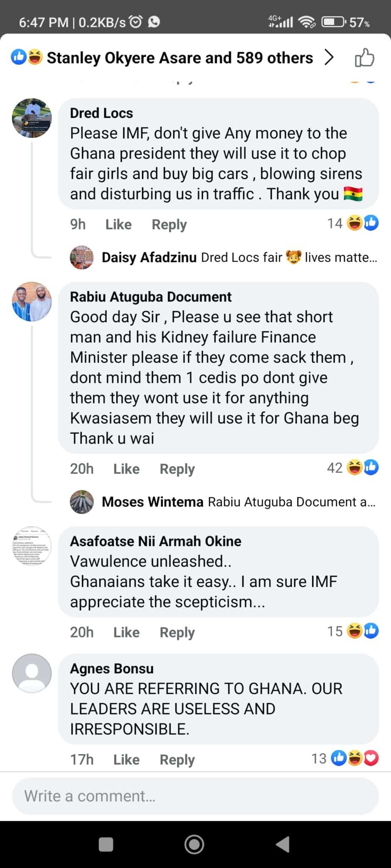This screenshot has width=391, height=868.
Task: Reply to Asafoatse Nii Armah Okine
Action: click(177, 632)
